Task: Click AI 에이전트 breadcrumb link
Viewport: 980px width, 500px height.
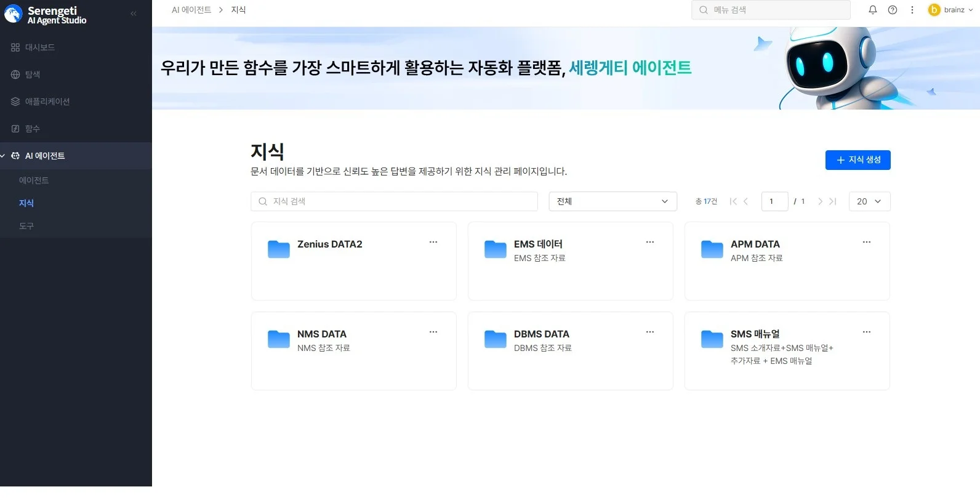Action: pos(191,10)
